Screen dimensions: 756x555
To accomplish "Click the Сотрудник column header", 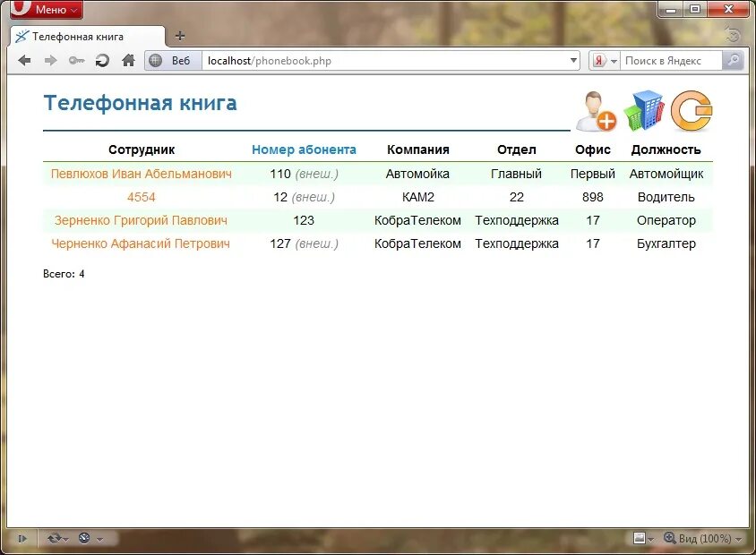I will 142,149.
